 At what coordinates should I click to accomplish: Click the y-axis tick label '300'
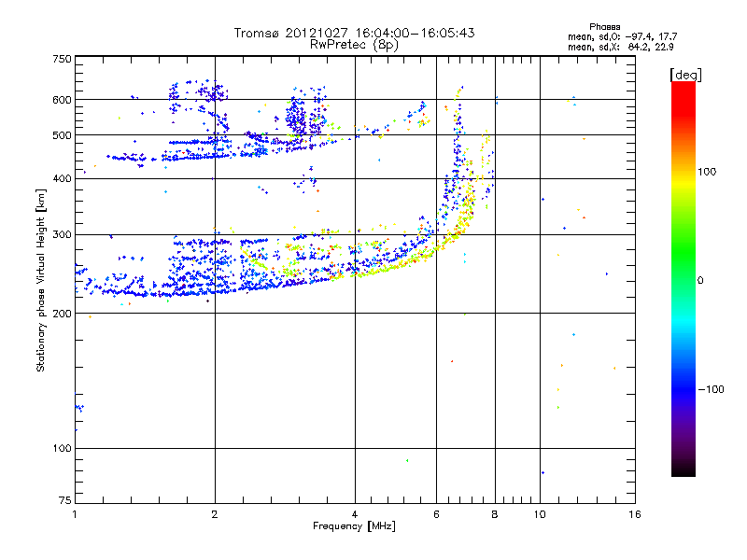62,234
